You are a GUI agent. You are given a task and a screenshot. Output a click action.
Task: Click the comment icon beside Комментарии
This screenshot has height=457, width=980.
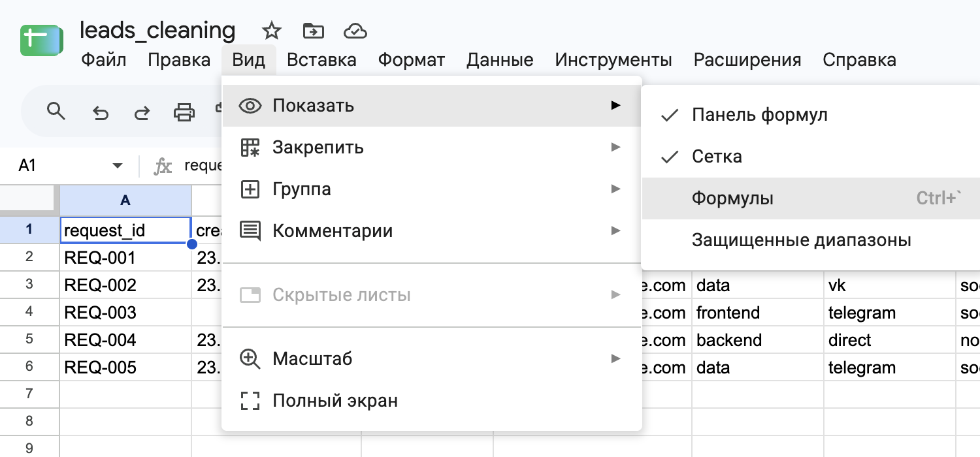point(250,231)
